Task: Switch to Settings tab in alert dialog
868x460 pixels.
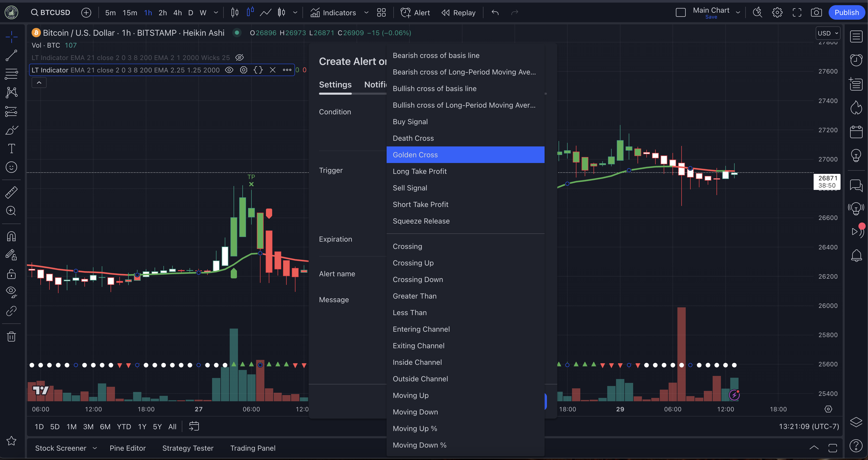Action: tap(335, 85)
